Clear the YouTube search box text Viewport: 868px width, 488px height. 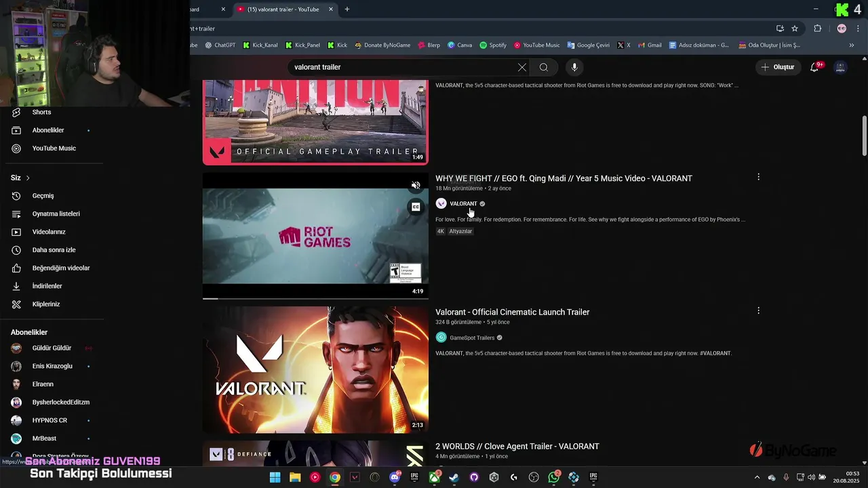pos(521,67)
